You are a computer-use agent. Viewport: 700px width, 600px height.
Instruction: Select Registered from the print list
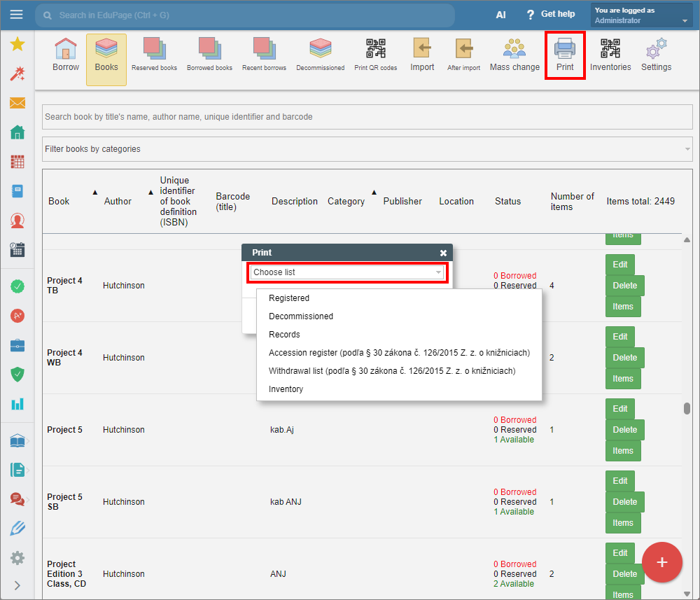pos(289,298)
